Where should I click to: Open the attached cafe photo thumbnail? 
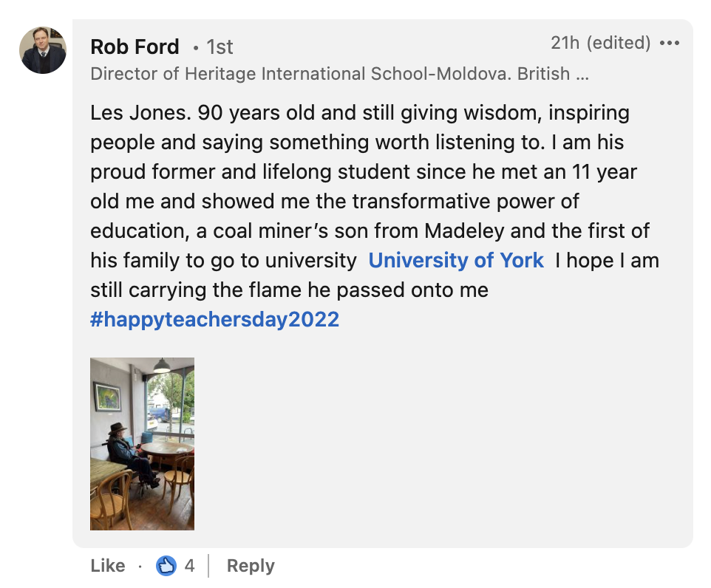pos(142,443)
